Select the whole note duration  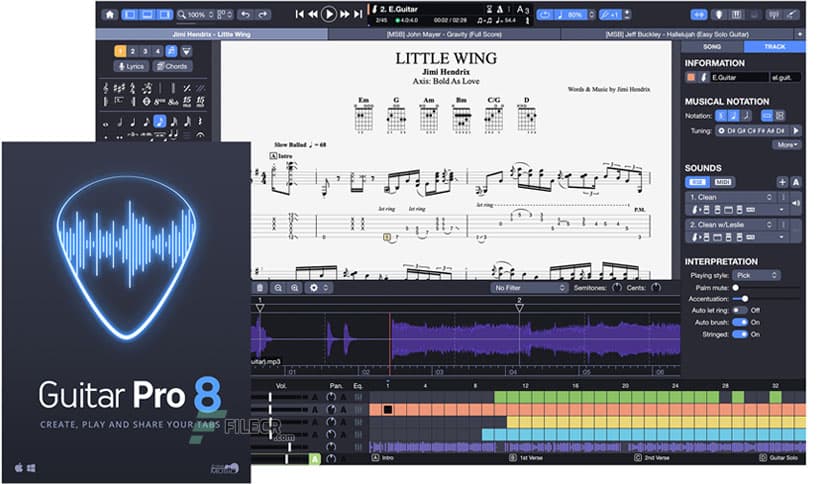[x=106, y=124]
